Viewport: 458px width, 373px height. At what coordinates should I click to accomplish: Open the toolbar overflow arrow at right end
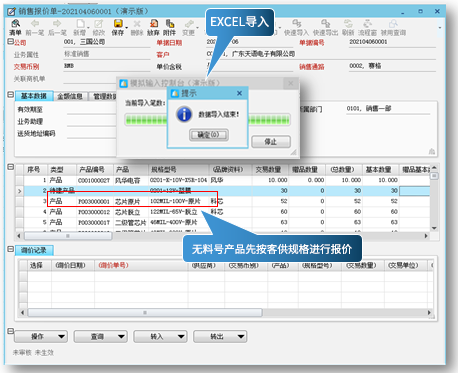tap(440, 28)
